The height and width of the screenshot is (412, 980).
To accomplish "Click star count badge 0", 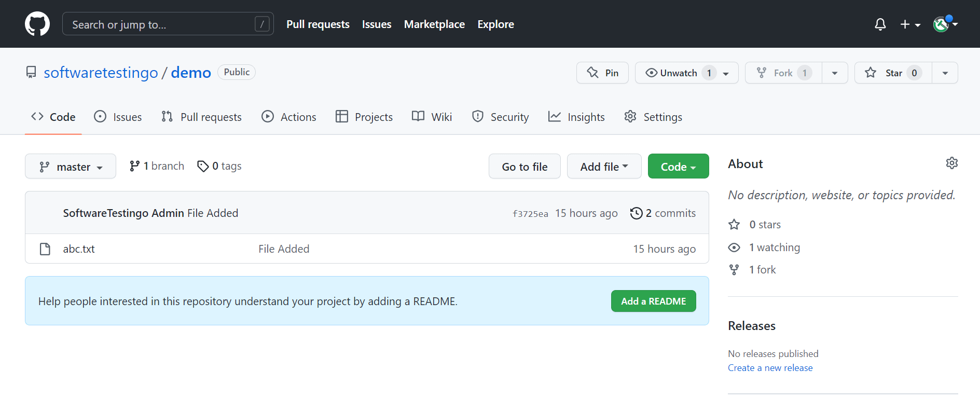I will tap(914, 73).
